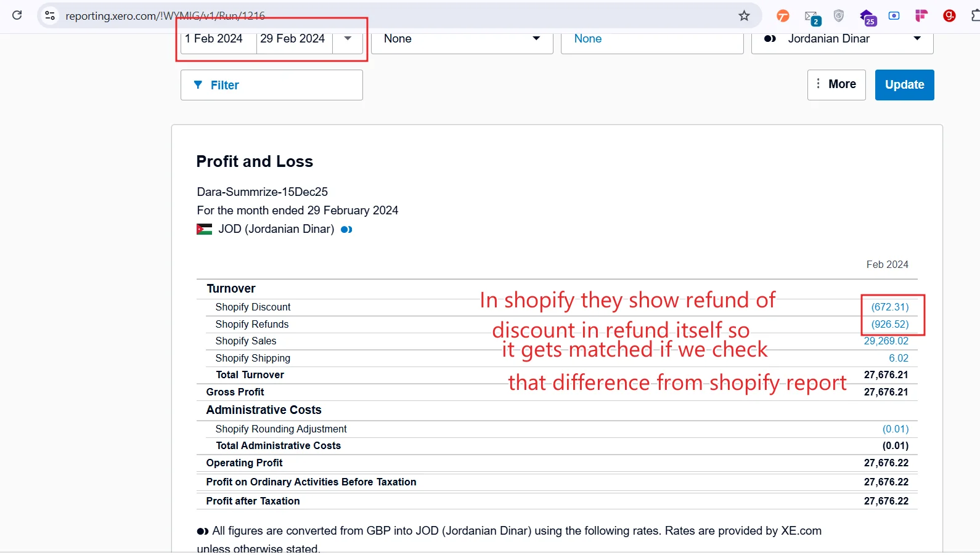The height and width of the screenshot is (555, 980).
Task: Open Shopify Discount amount (672.31)
Action: pos(890,307)
